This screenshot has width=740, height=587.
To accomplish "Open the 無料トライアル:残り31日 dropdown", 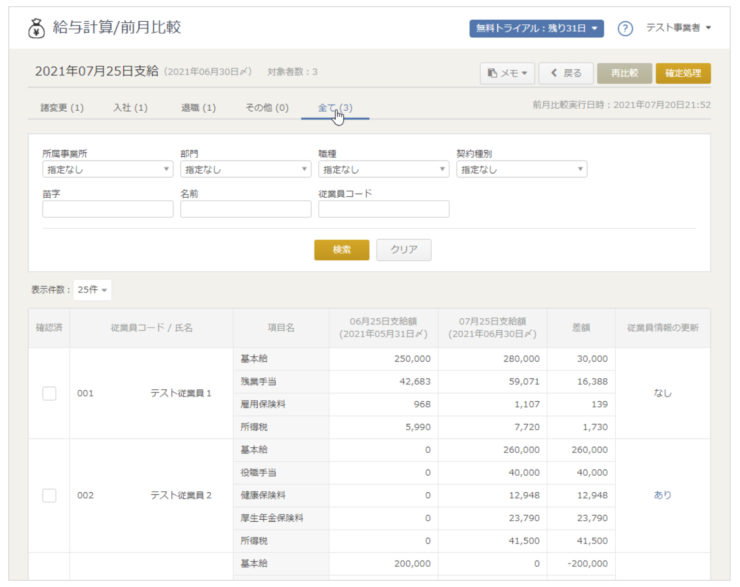I will click(536, 28).
